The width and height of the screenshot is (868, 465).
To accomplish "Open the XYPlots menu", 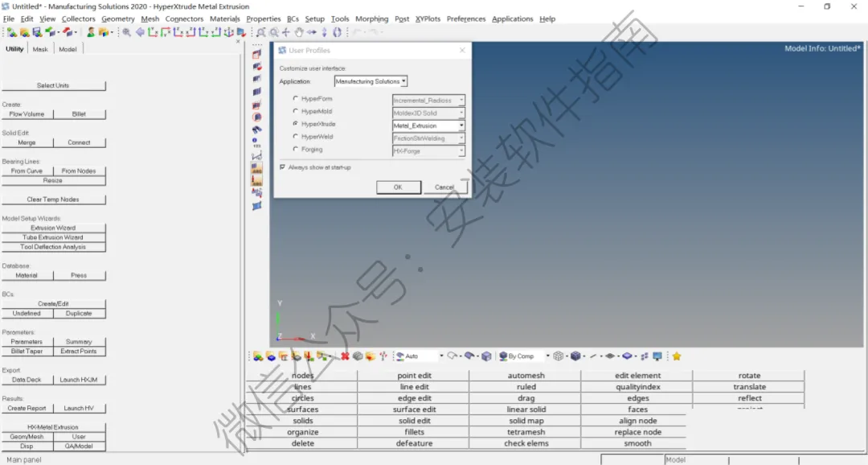I will [428, 19].
